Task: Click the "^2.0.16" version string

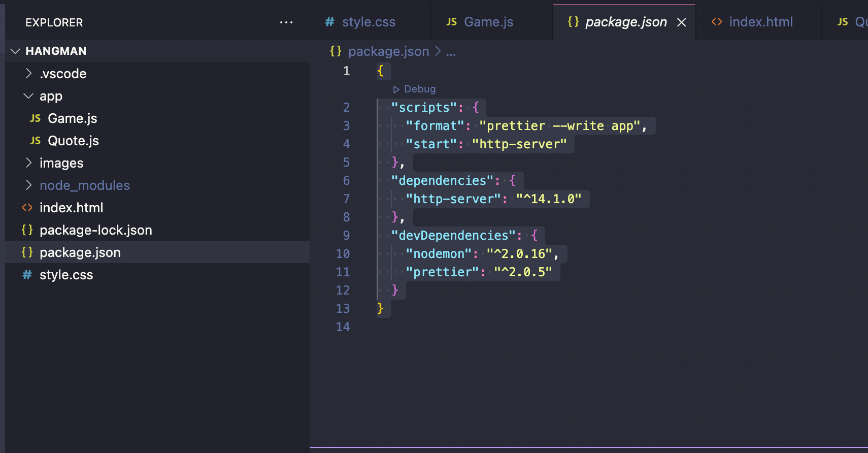Action: point(519,254)
